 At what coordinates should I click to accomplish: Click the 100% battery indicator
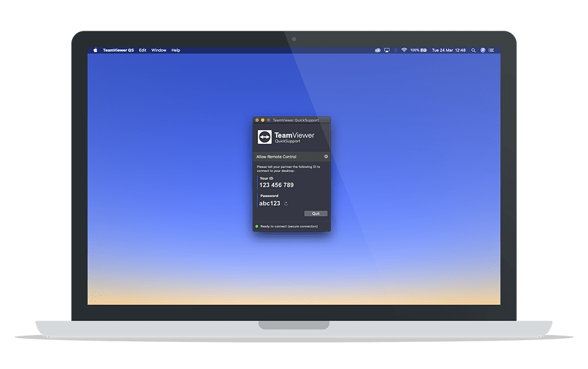click(x=419, y=50)
